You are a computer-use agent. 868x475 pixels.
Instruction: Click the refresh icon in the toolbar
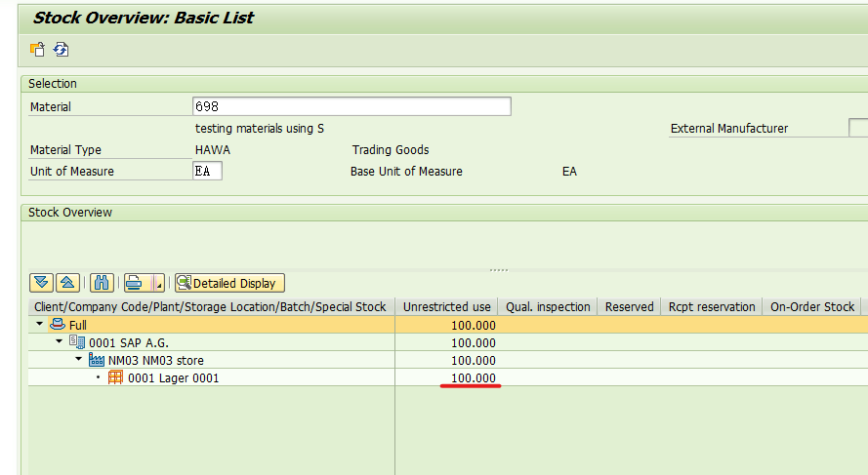[x=61, y=49]
